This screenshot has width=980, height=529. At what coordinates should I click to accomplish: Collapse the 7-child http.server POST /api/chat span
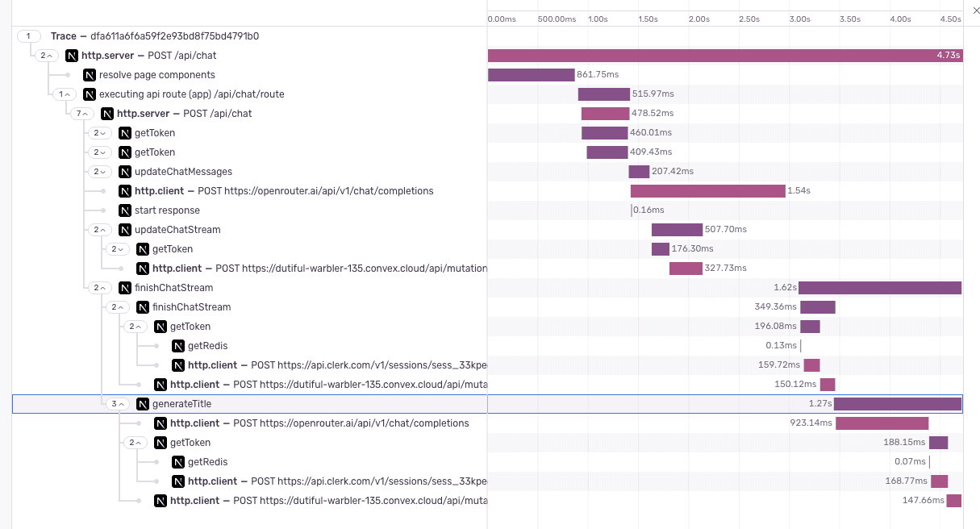click(82, 114)
